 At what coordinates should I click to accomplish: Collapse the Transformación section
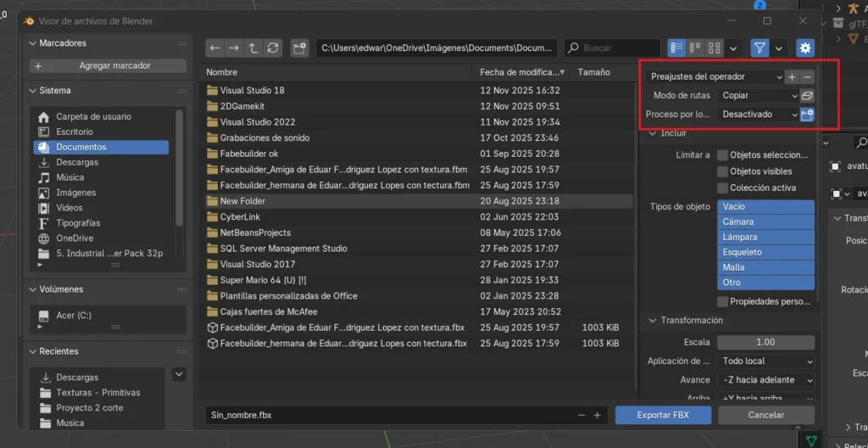click(x=654, y=321)
